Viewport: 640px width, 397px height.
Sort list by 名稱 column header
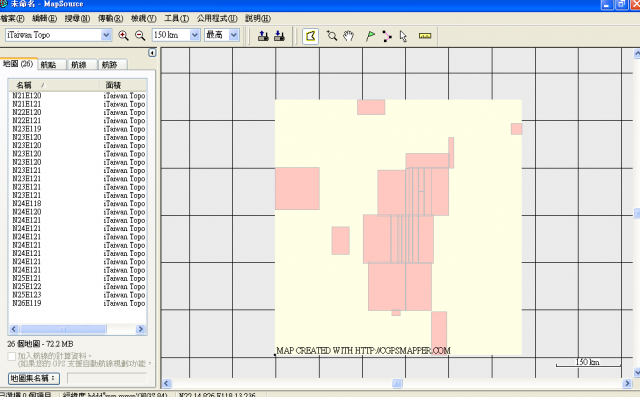tap(54, 85)
